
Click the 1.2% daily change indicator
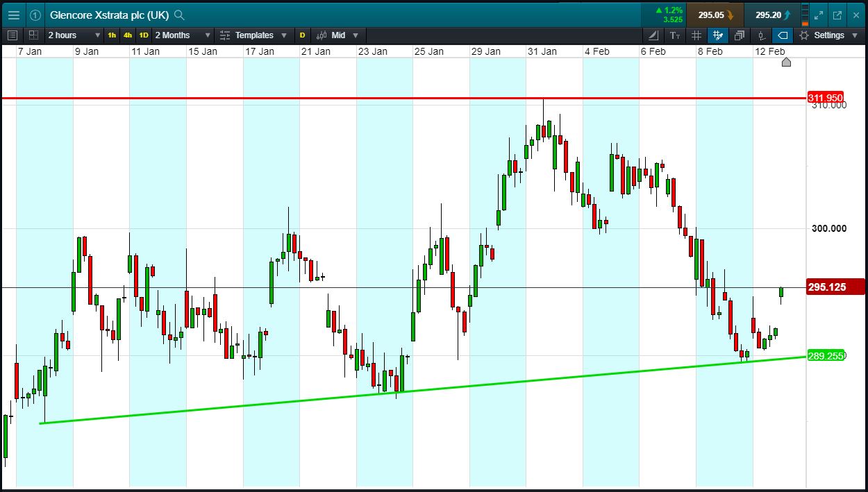tap(669, 10)
